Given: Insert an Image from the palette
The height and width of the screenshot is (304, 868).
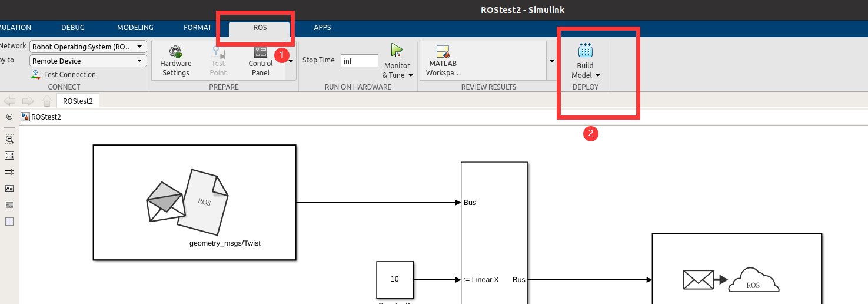Looking at the screenshot, I should coord(9,205).
